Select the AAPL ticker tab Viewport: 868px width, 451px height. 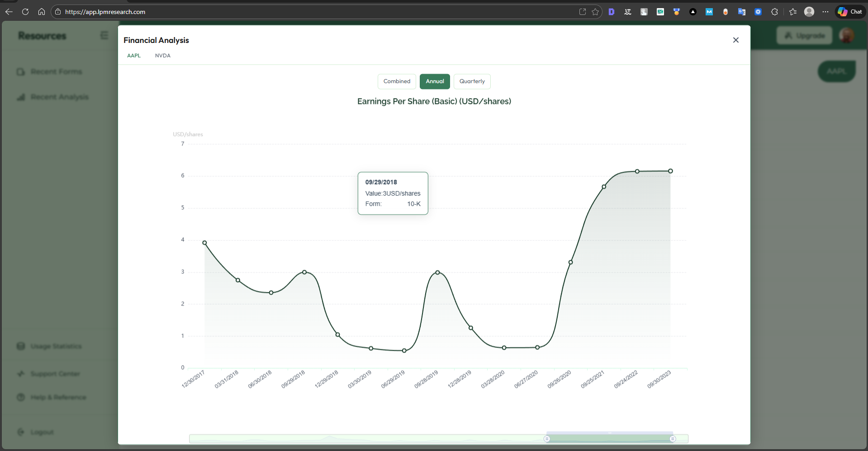(x=133, y=56)
